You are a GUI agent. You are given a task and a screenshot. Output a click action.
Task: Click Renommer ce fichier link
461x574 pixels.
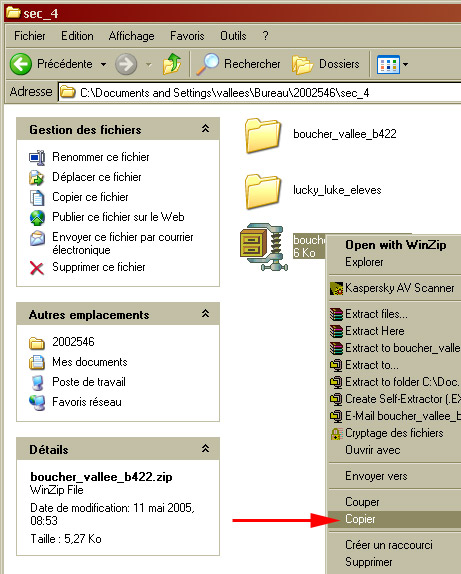click(x=101, y=157)
